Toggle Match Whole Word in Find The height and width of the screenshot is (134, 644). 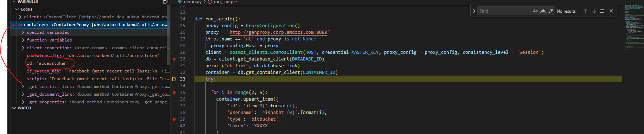543,11
